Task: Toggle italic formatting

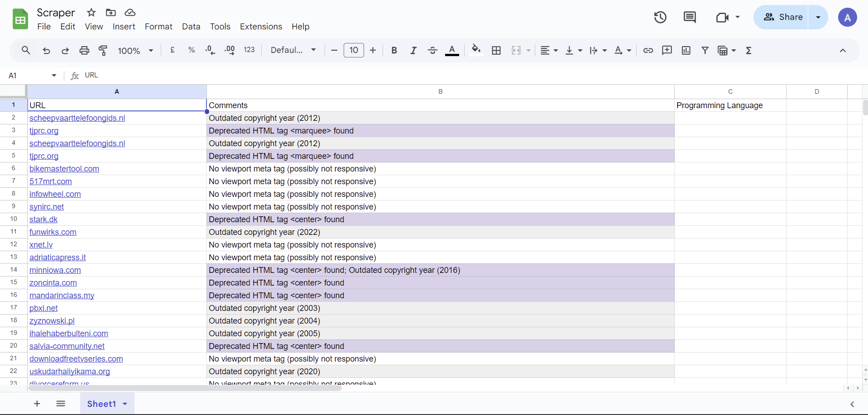Action: coord(413,50)
